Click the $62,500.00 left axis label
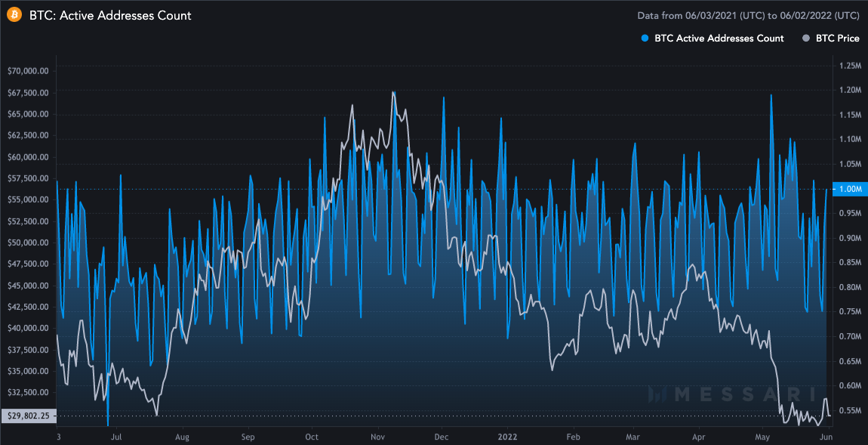The image size is (868, 445). coord(28,135)
